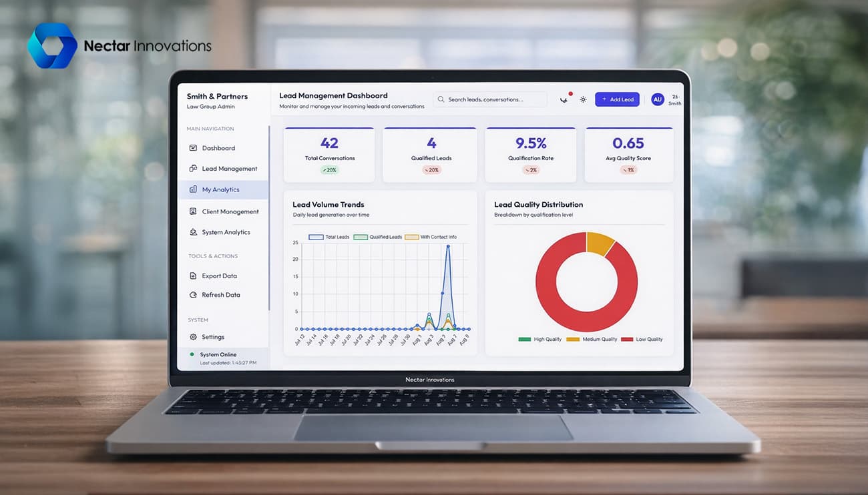Click the Client Management icon
868x495 pixels.
click(x=193, y=211)
